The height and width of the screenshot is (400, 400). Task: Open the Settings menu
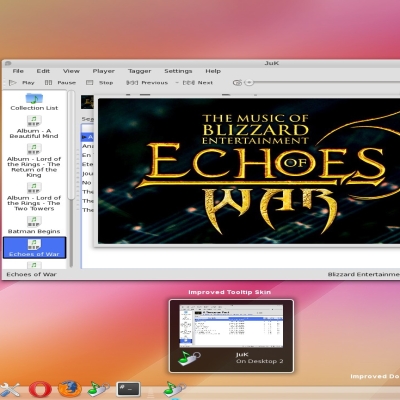tap(178, 71)
